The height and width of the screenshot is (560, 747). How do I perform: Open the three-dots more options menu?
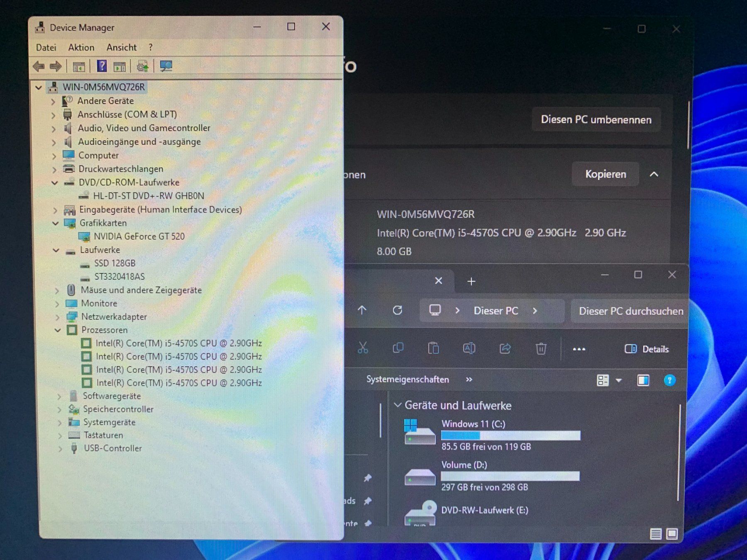[x=579, y=349]
